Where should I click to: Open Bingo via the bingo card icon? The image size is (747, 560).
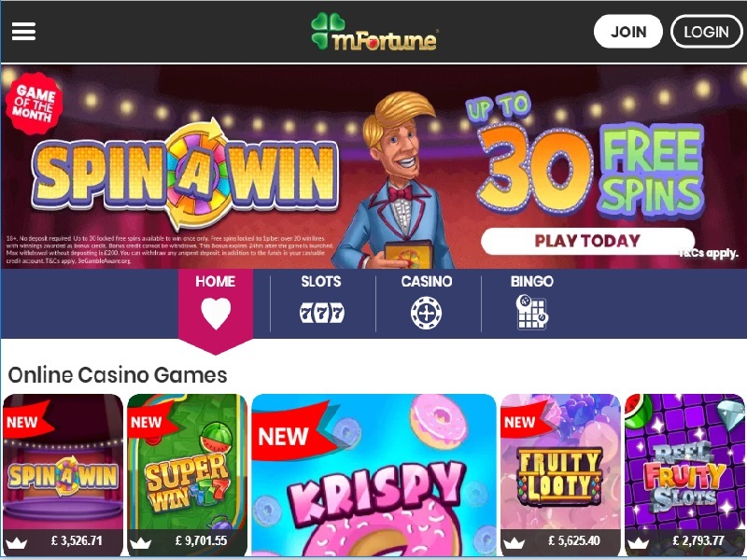[532, 312]
